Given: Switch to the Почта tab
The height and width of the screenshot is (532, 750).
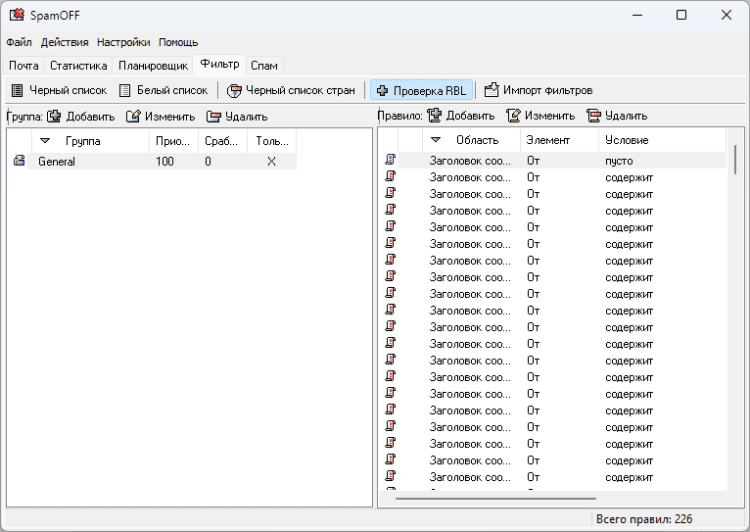Looking at the screenshot, I should tap(24, 66).
